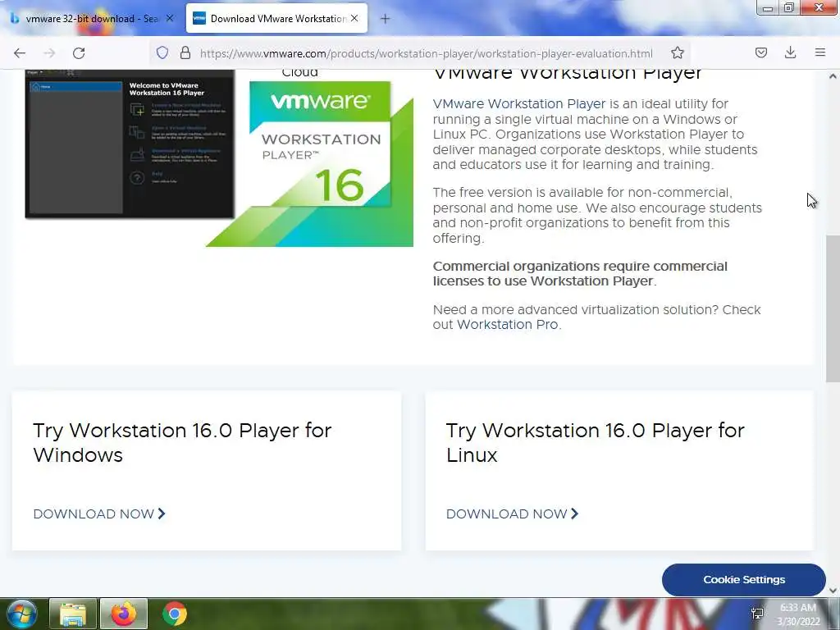
Task: Download Workstation 16.0 Player for Windows
Action: (x=99, y=514)
